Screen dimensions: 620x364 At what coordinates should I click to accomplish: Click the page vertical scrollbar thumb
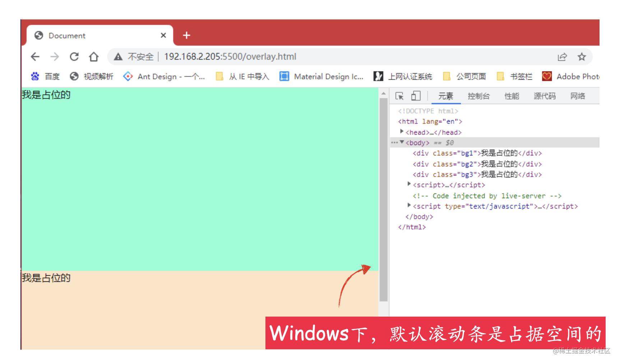pos(384,200)
